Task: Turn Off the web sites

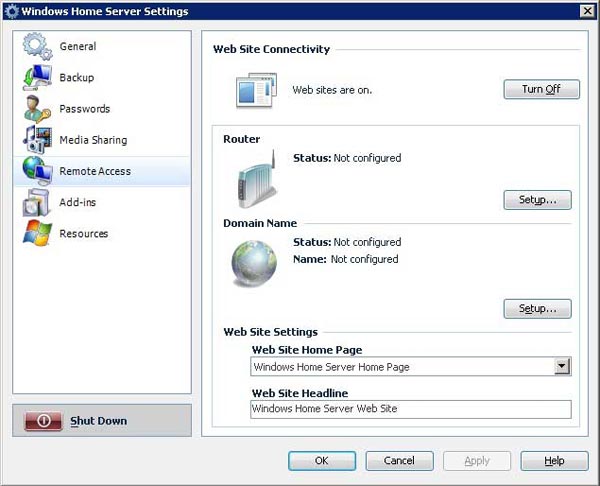Action: point(541,89)
